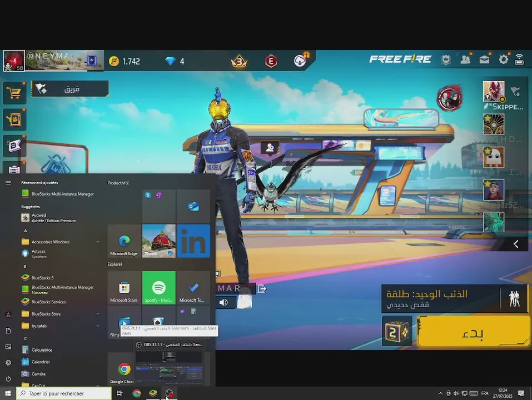
Task: Open the FRA language indicator
Action: pos(485,393)
